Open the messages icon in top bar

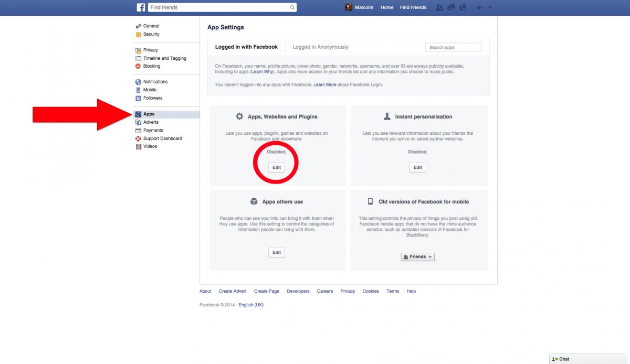tap(450, 8)
